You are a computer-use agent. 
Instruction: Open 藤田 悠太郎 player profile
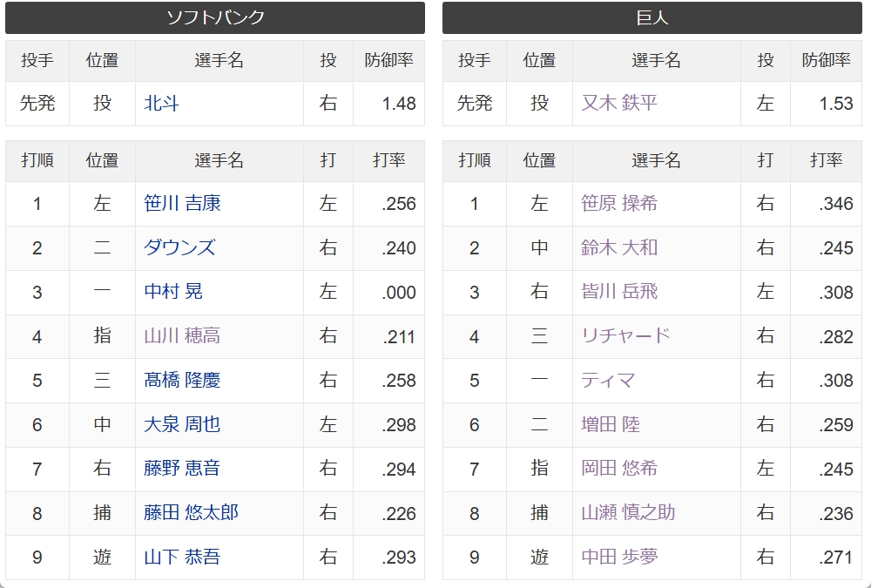point(191,513)
